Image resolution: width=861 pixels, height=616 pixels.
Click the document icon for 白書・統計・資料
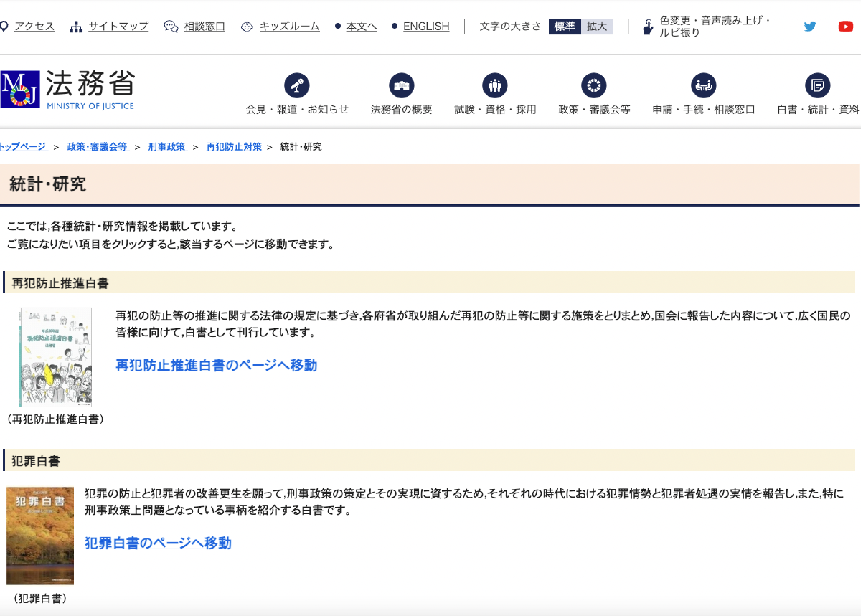click(x=818, y=85)
